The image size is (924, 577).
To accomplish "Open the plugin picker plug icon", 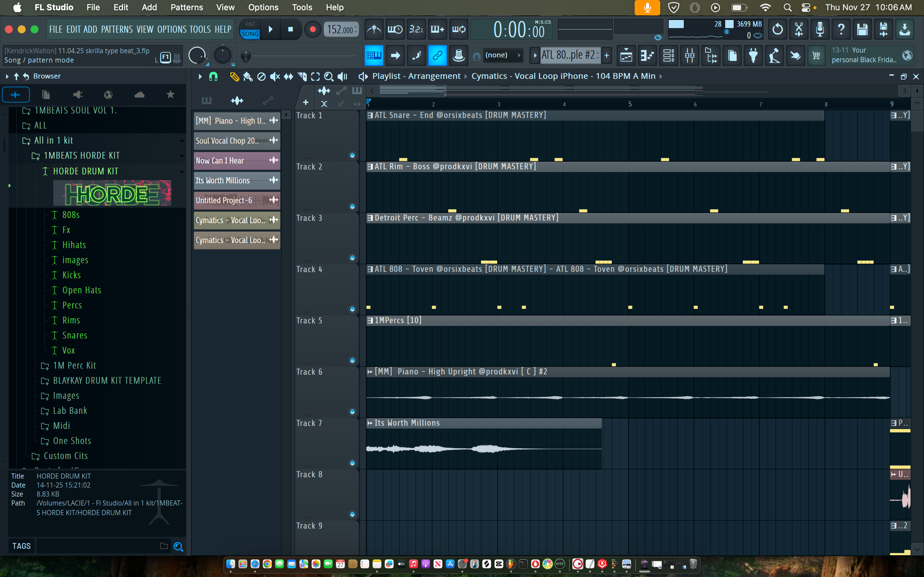I will point(753,56).
